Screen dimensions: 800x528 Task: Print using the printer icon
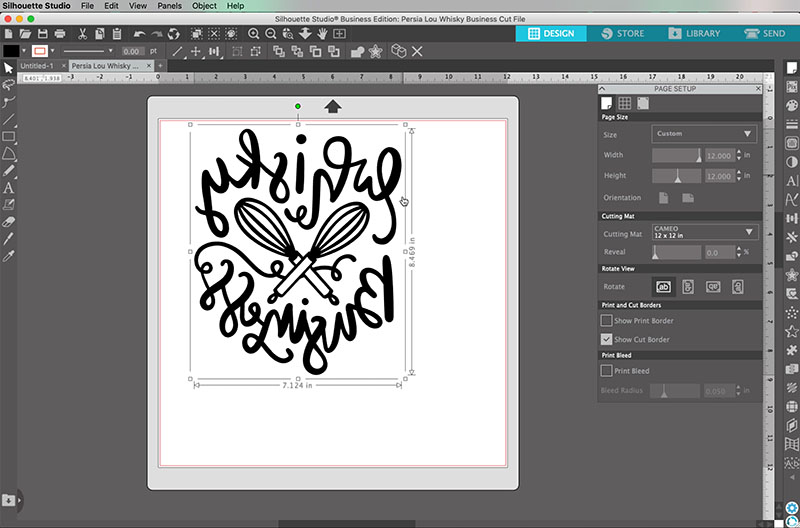tap(60, 34)
